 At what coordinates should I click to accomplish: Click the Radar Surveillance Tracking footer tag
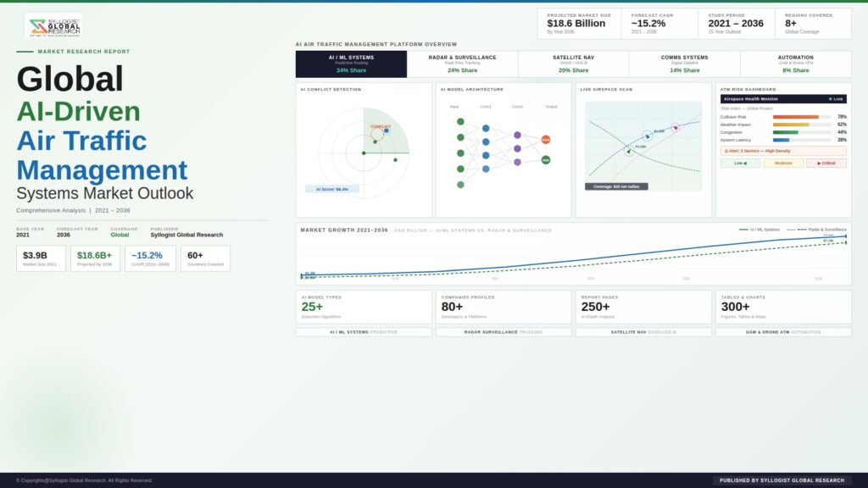click(x=504, y=332)
